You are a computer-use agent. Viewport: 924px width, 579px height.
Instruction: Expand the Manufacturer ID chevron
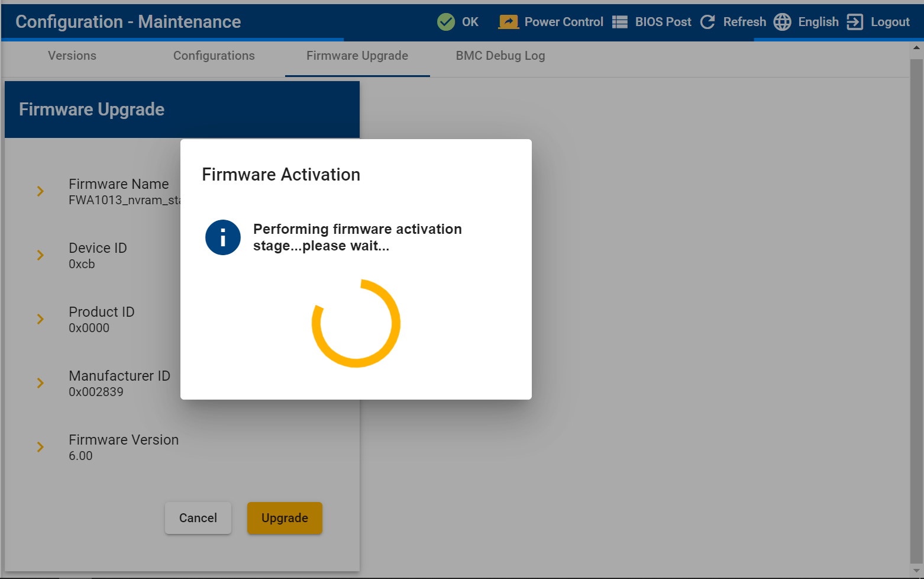click(40, 383)
